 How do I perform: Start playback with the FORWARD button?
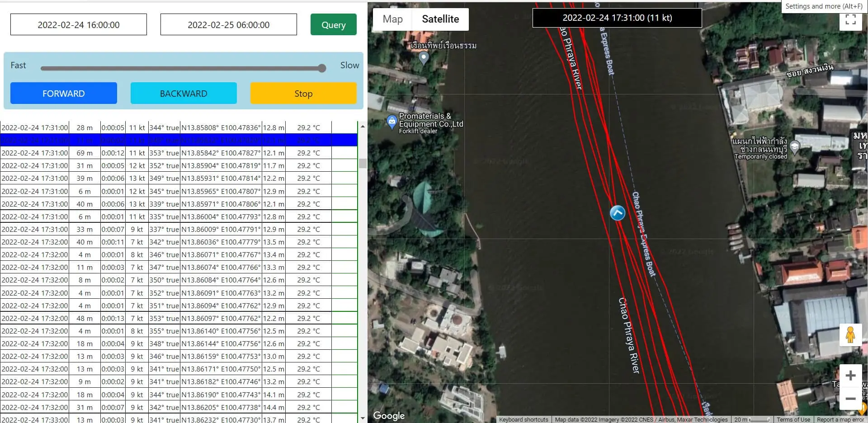pos(63,93)
